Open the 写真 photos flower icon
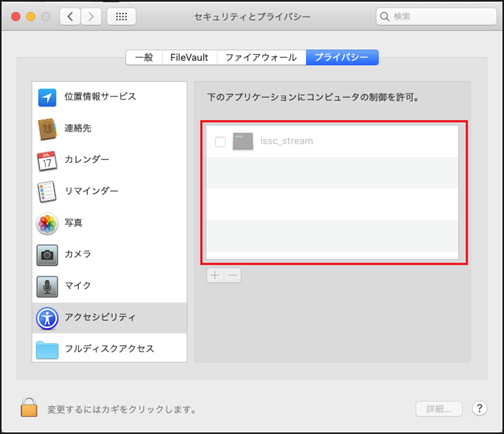The width and height of the screenshot is (504, 434). click(47, 223)
